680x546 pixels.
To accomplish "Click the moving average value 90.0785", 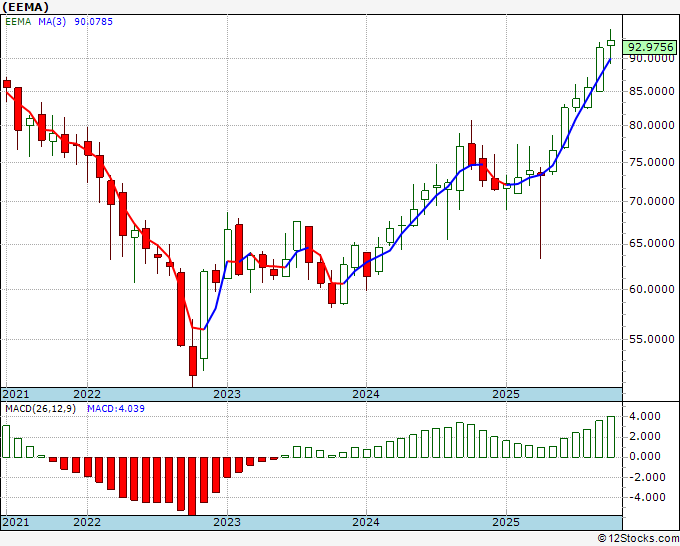I will 93,22.
